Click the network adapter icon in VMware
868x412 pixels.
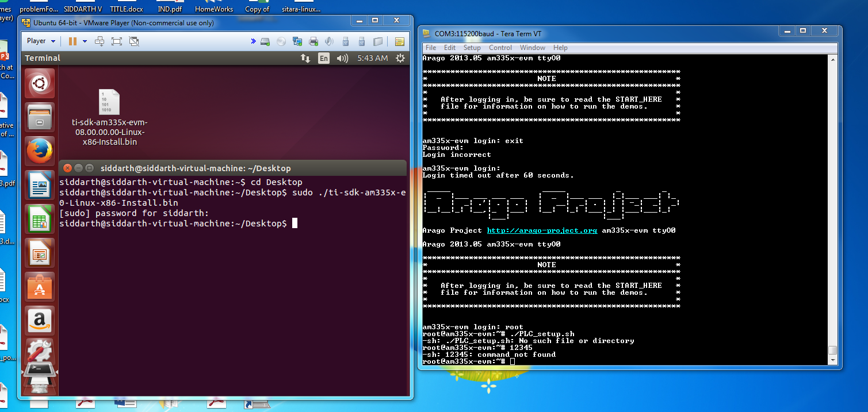click(297, 41)
